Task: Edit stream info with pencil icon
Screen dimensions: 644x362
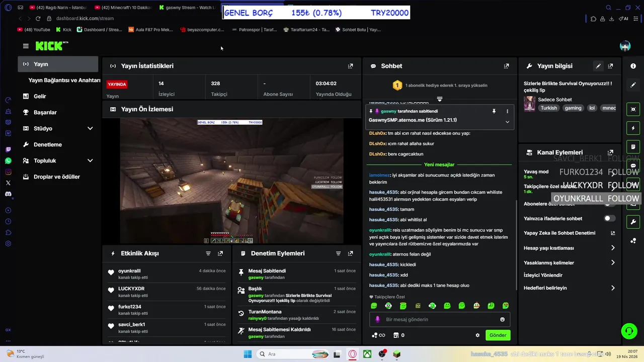Action: (x=598, y=66)
